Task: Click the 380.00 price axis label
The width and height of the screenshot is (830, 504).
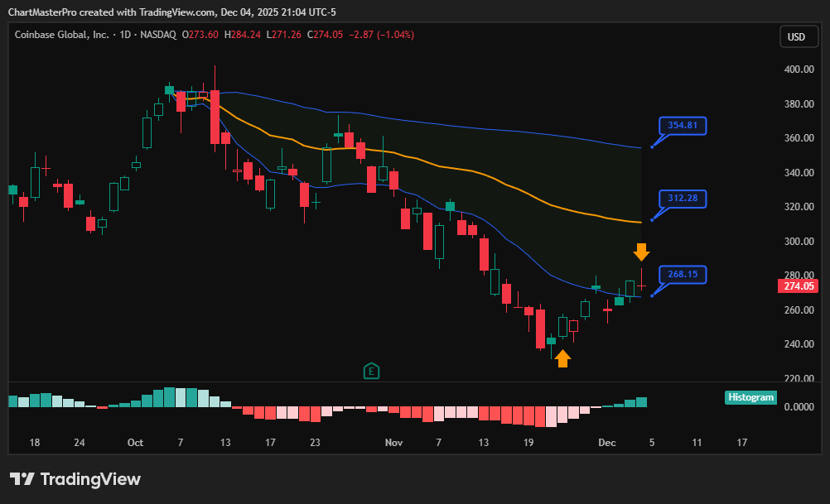Action: (x=799, y=104)
